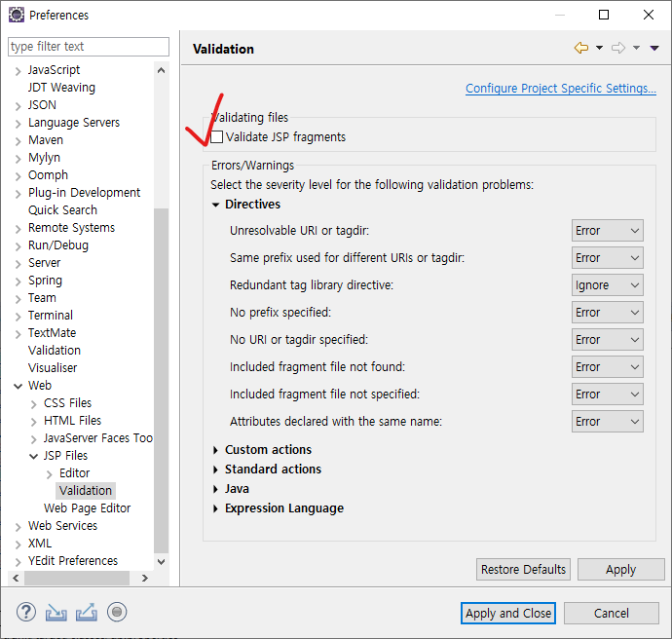Open Attributes declared with same name dropdown

point(608,422)
